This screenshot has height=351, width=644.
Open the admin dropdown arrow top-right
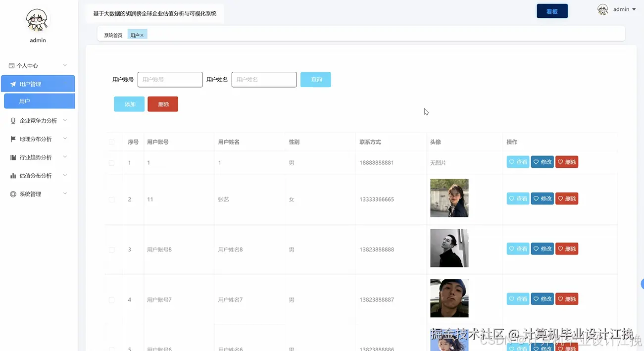pos(634,9)
